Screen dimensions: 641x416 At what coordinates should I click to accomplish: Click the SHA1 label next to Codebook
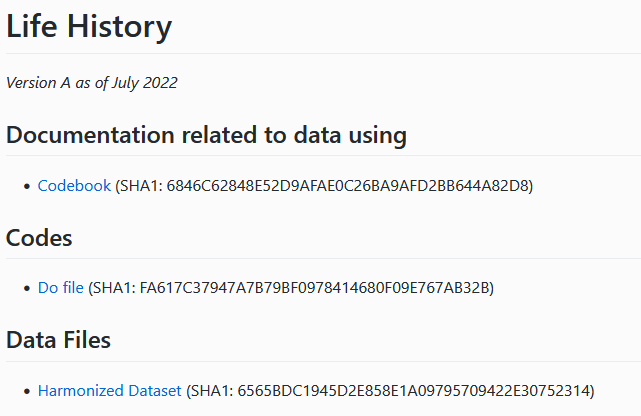coord(141,186)
